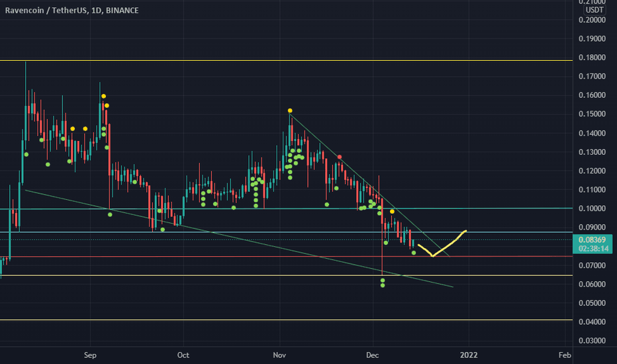Click the 0.10000 price axis label
This screenshot has height=364, width=617.
592,208
